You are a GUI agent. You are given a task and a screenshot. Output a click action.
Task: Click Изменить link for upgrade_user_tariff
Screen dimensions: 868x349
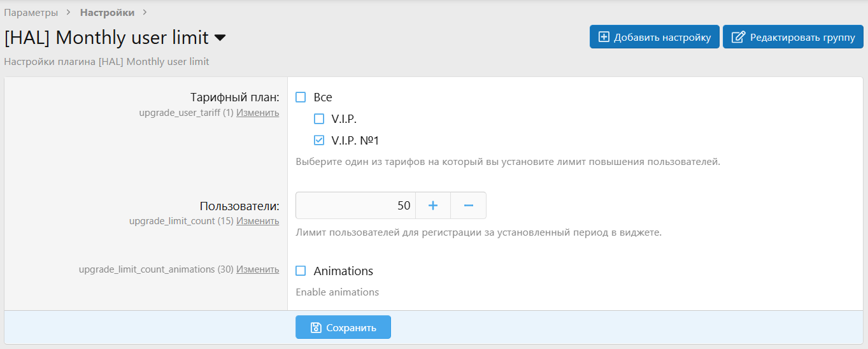pyautogui.click(x=257, y=113)
